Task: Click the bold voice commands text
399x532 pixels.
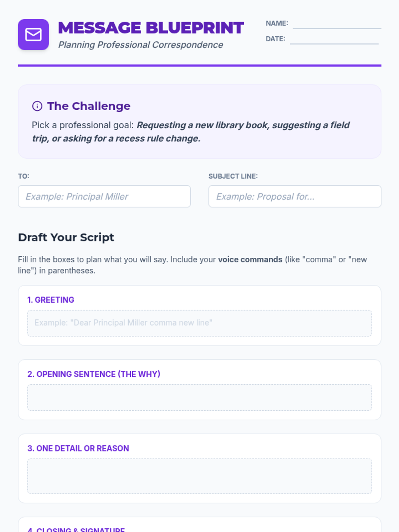Action: click(x=250, y=259)
